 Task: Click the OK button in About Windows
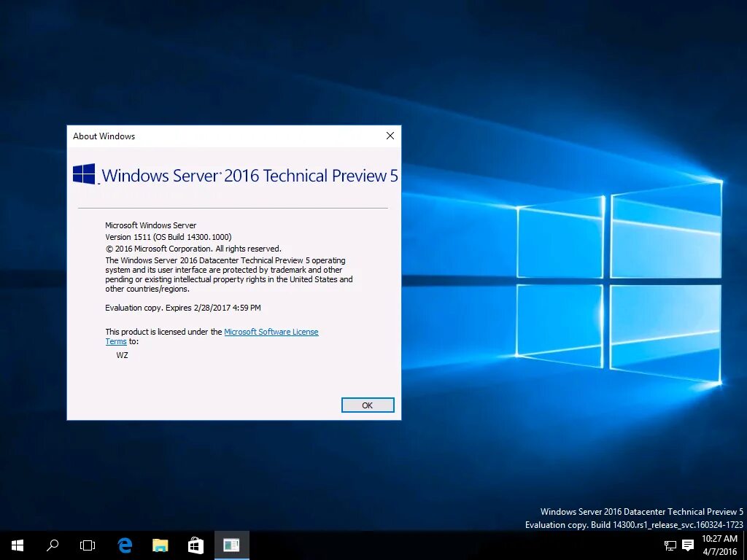(368, 405)
